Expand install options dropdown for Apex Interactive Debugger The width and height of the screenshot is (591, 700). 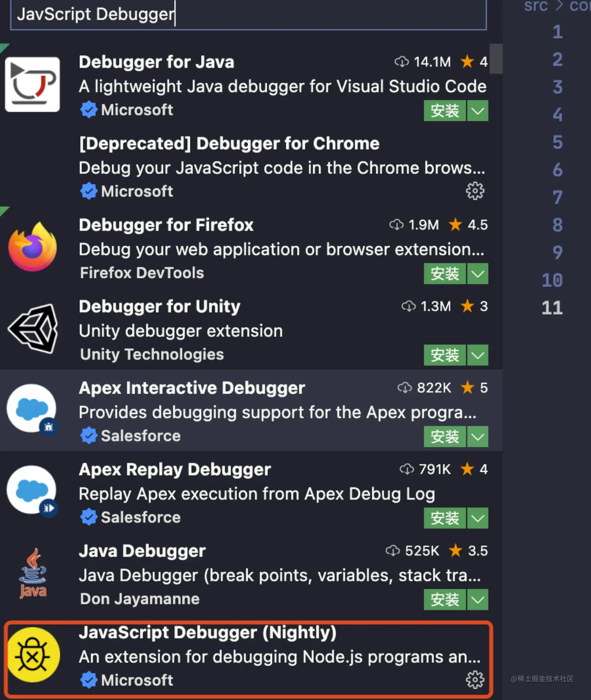click(x=478, y=437)
